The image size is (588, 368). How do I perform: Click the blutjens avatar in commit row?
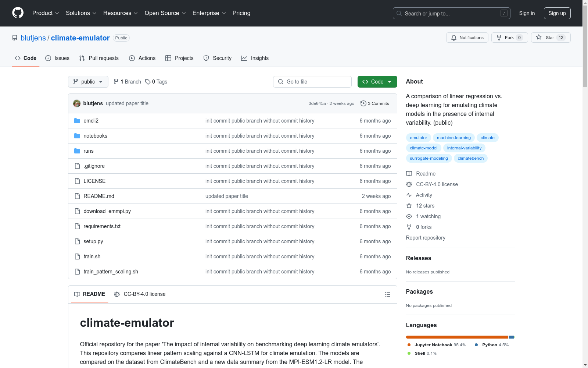coord(77,103)
